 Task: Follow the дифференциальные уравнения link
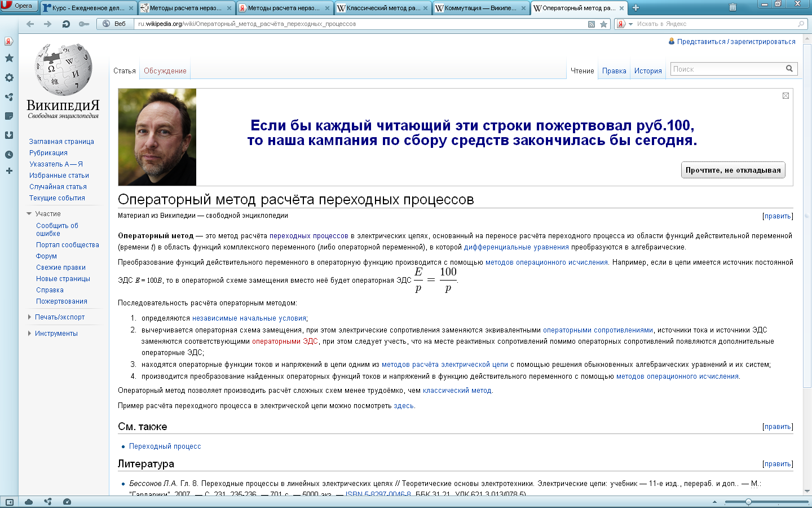(x=517, y=247)
